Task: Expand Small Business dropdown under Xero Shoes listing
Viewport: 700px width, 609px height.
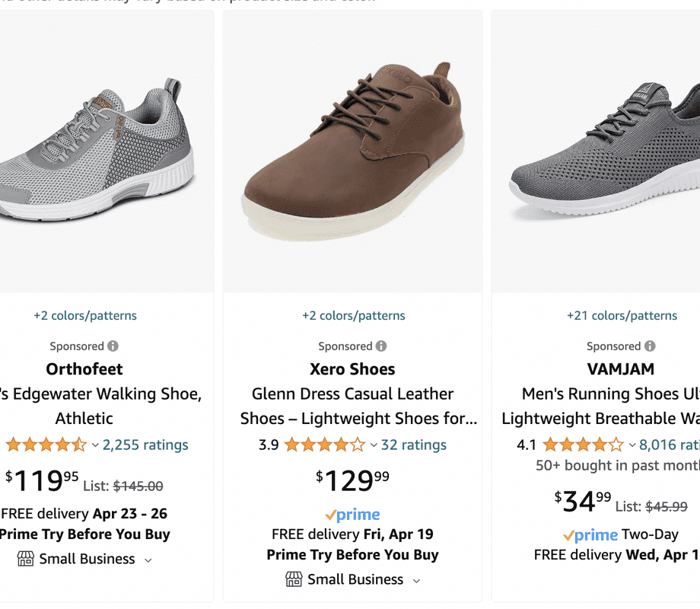Action: pos(416,581)
